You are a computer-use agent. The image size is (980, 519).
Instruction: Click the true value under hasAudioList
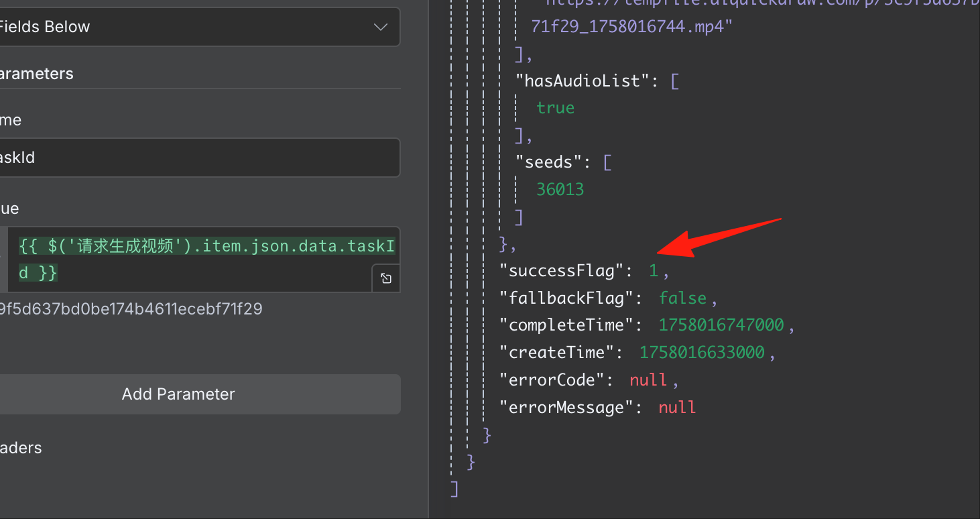click(x=555, y=108)
